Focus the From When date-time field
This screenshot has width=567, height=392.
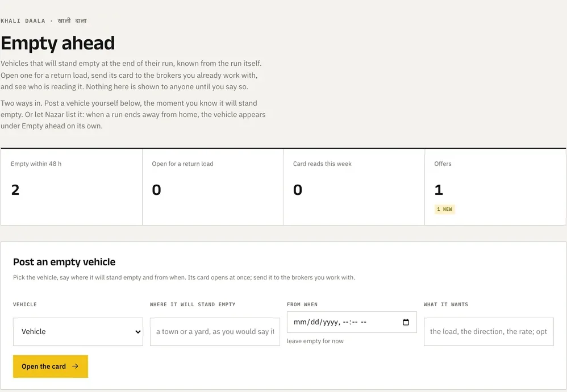click(x=352, y=322)
